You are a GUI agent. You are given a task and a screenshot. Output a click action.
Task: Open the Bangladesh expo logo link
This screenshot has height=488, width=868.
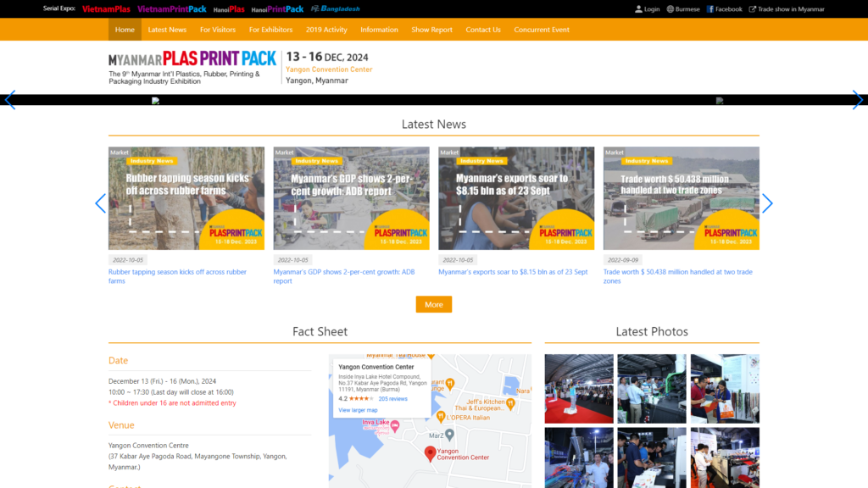(335, 8)
